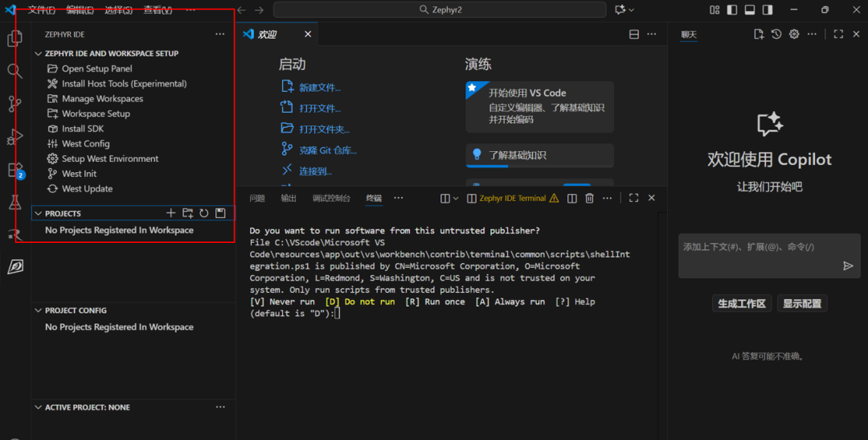Select Install SDK in setup tree
Screen dimensions: 868x440
(82, 129)
